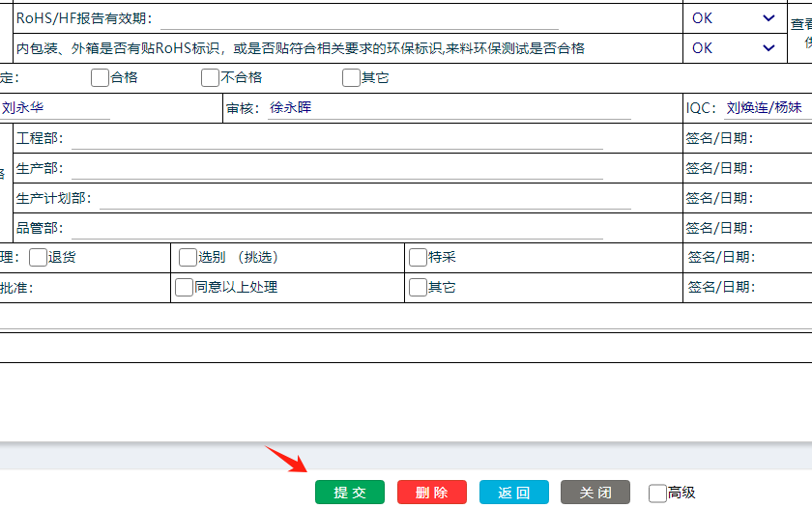The width and height of the screenshot is (812, 508).
Task: Tick 其它 checkbox beside 同意以上处理
Action: click(419, 288)
